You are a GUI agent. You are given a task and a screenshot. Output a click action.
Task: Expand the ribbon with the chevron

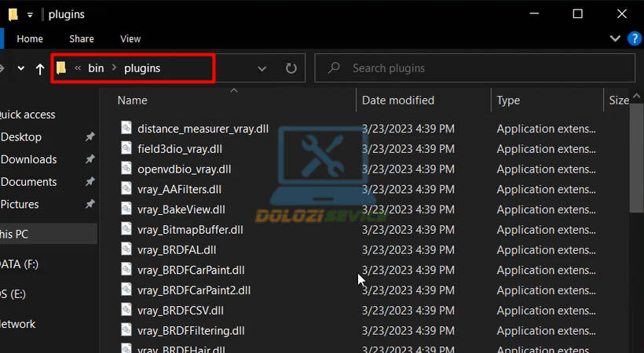(616, 38)
